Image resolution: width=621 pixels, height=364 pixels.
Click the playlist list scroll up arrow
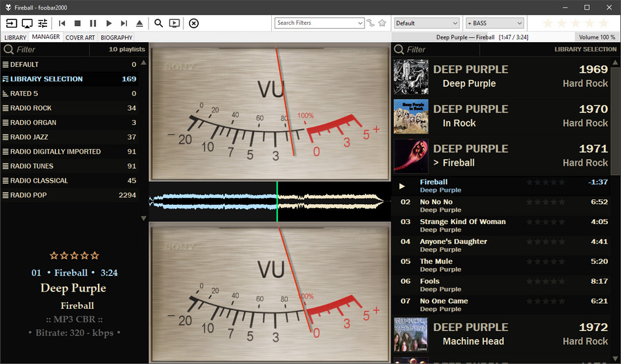coord(144,63)
